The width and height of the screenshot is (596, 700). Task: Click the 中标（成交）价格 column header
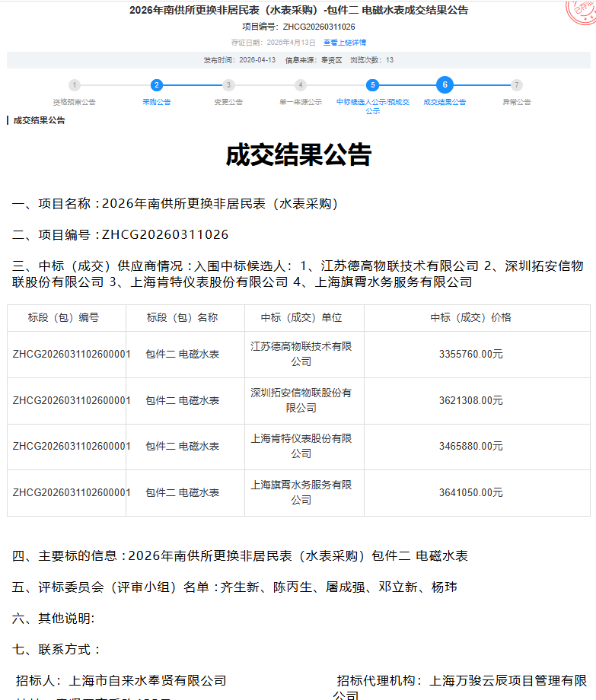[470, 318]
